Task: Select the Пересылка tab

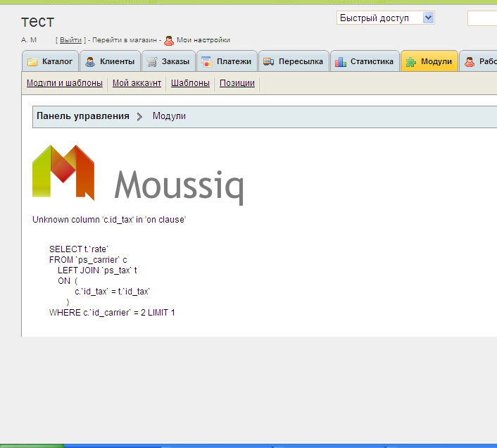Action: tap(294, 61)
